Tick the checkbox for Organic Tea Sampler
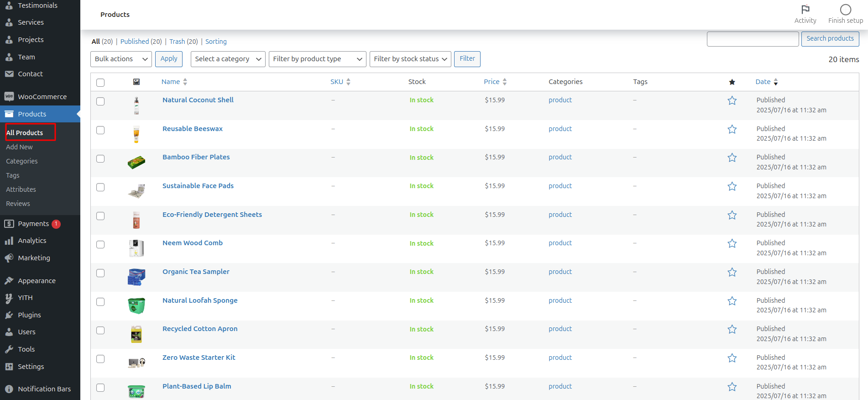The width and height of the screenshot is (868, 400). pyautogui.click(x=100, y=273)
